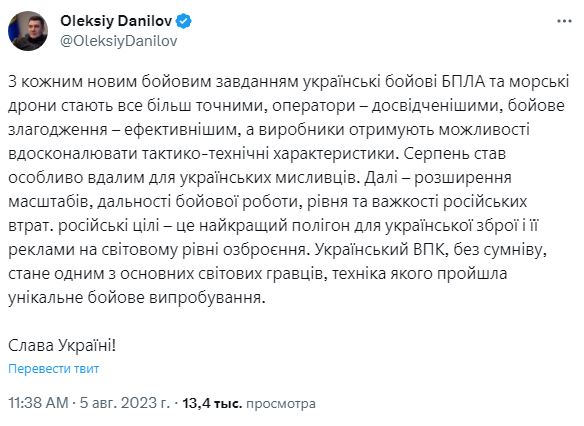Viewport: 584px width, 426px height.
Task: Click the date 5 авг. 2023 г.
Action: coord(124,403)
